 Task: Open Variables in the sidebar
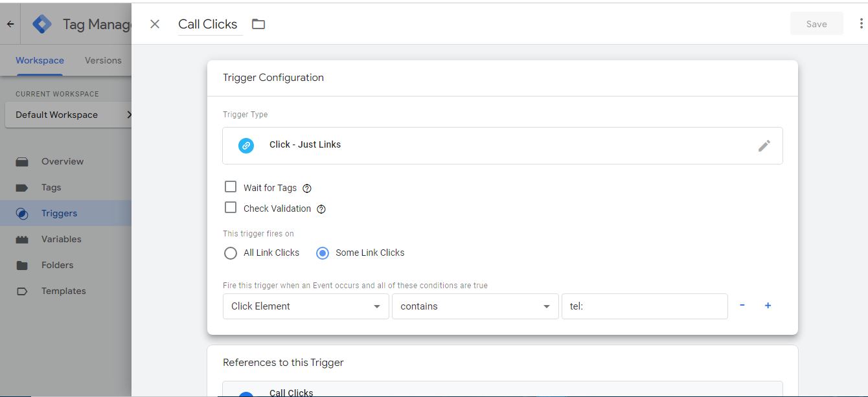point(61,239)
